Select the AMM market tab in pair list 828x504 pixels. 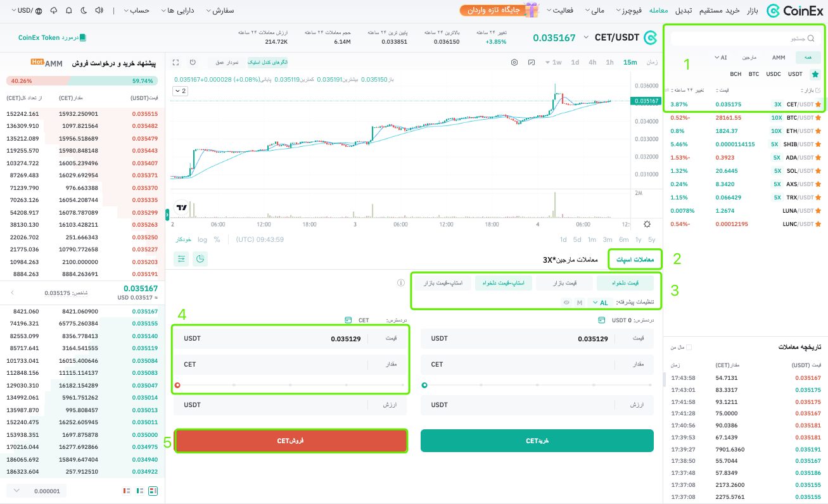[778, 58]
